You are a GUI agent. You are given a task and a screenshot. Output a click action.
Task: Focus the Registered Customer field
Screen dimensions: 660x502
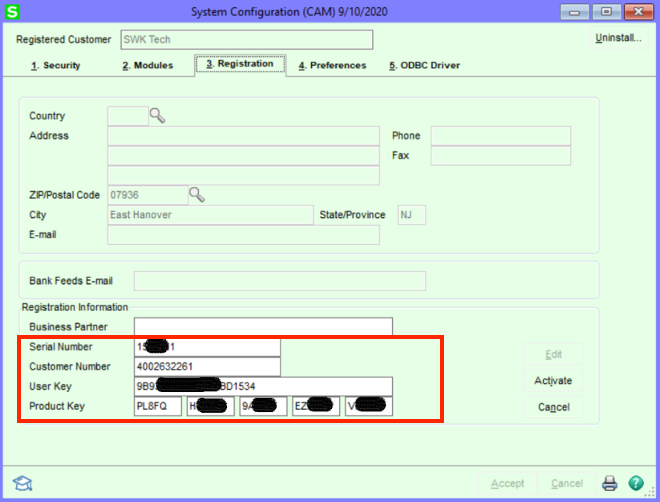point(247,40)
